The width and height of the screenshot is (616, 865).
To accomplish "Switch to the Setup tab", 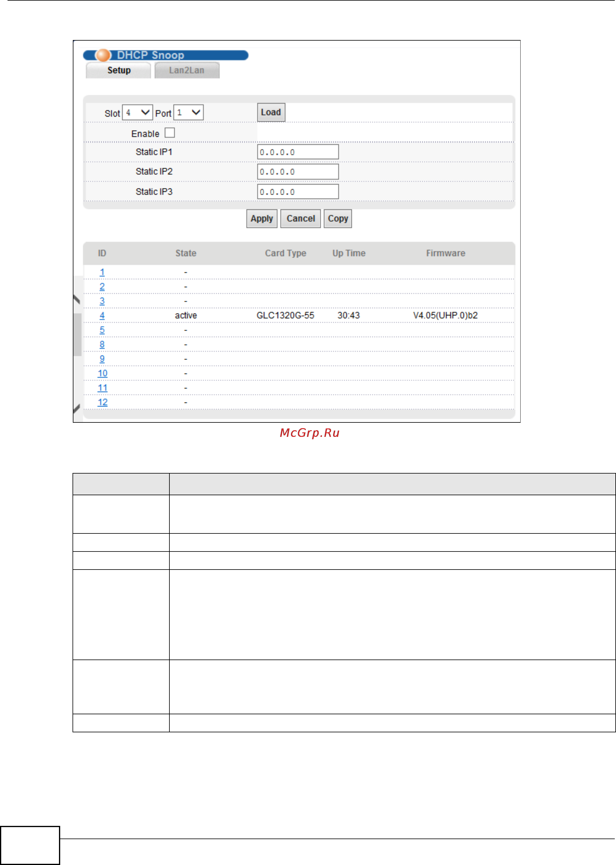I will [x=119, y=70].
